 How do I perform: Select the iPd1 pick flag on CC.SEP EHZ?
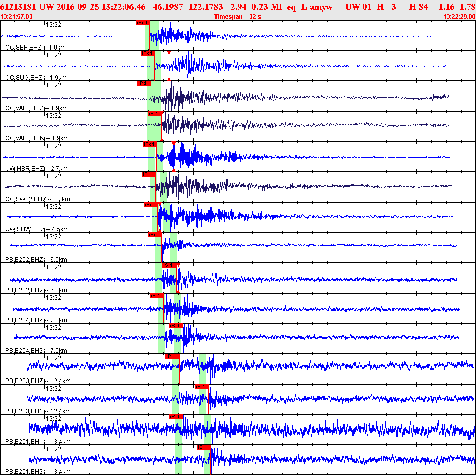click(142, 23)
